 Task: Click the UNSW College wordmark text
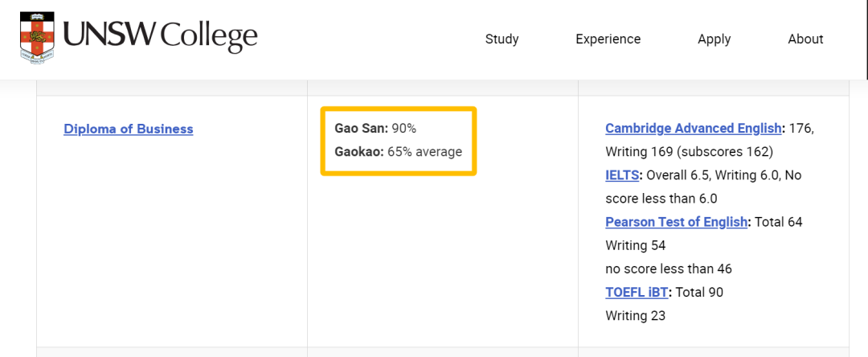pos(160,35)
